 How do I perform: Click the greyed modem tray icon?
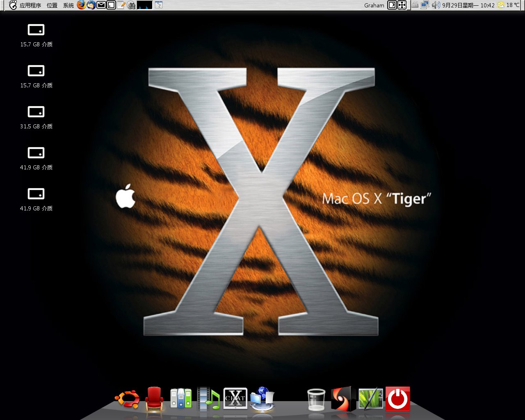(x=415, y=5)
